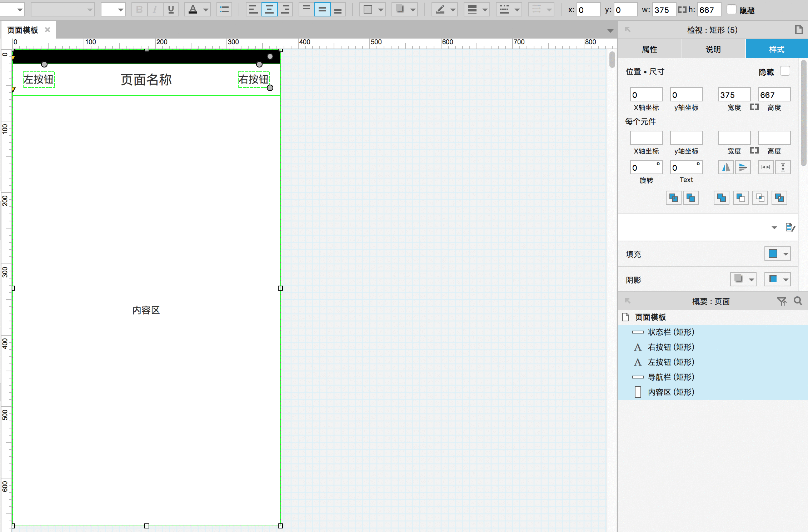
Task: Toggle italic text formatting
Action: pos(155,10)
